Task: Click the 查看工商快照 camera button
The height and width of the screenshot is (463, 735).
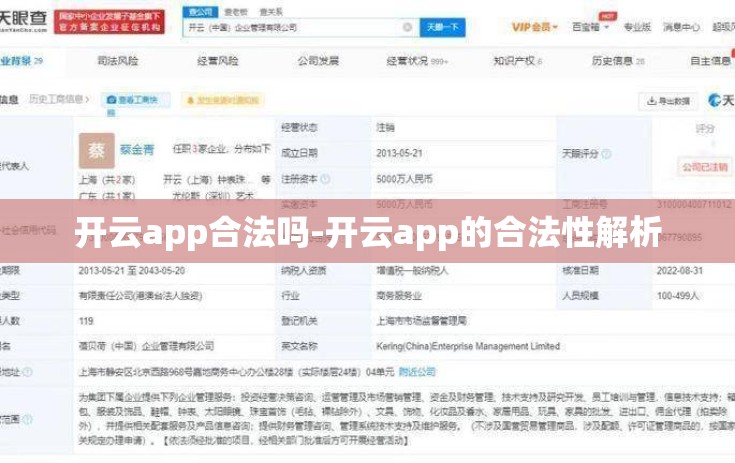Action: click(x=135, y=100)
